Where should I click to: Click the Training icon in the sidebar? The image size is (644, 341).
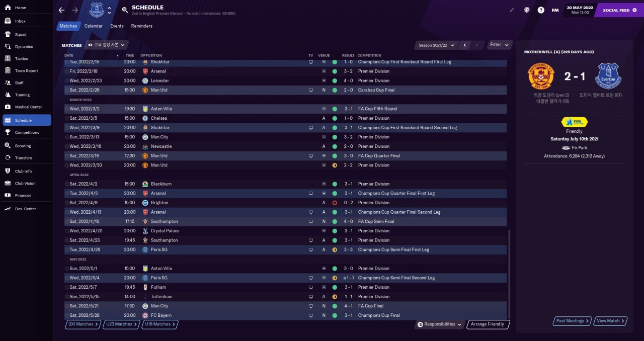pos(8,95)
